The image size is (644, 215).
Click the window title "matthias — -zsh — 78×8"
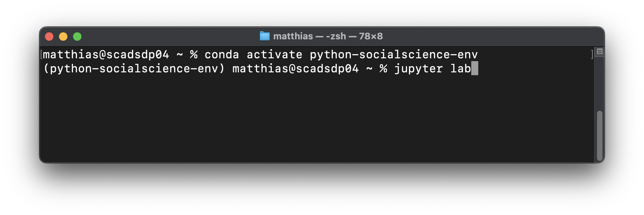(x=328, y=36)
